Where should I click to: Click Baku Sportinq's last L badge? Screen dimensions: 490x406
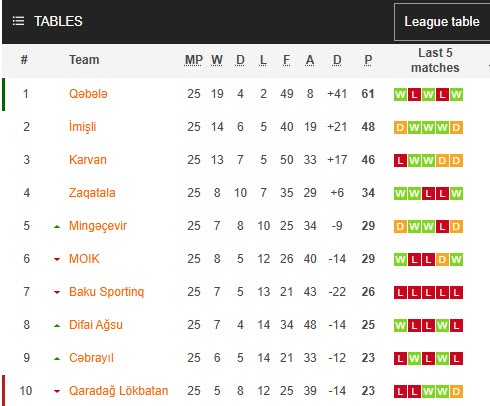456,293
